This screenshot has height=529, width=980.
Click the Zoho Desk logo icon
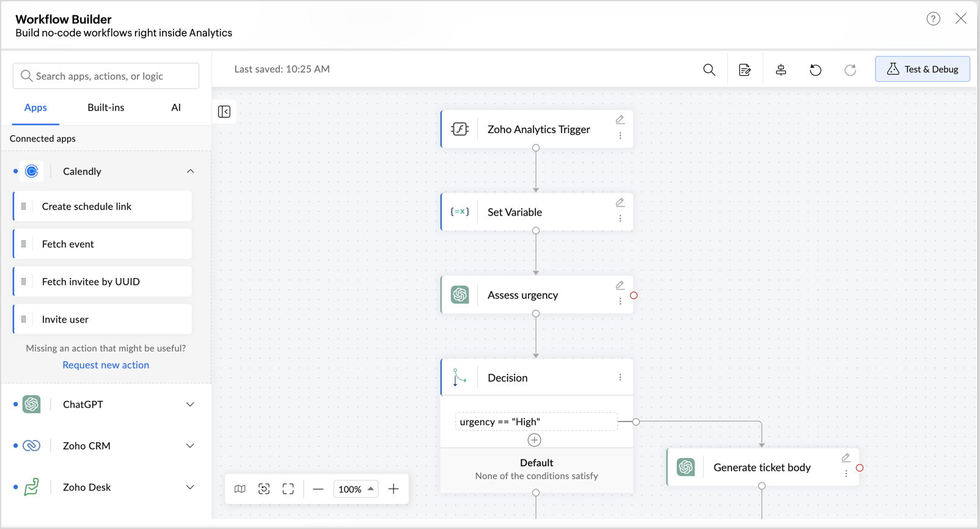(32, 487)
